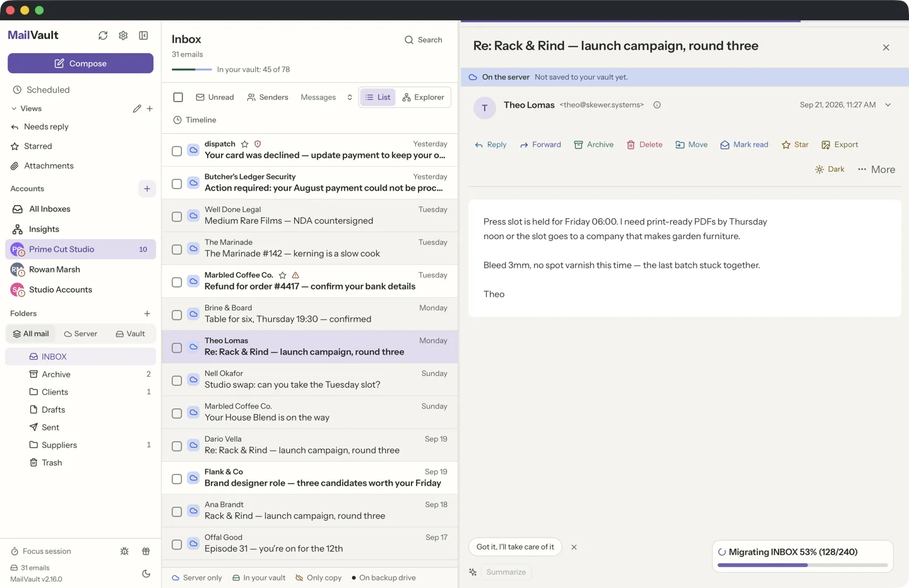Open the Search field
909x588 pixels.
tap(423, 40)
